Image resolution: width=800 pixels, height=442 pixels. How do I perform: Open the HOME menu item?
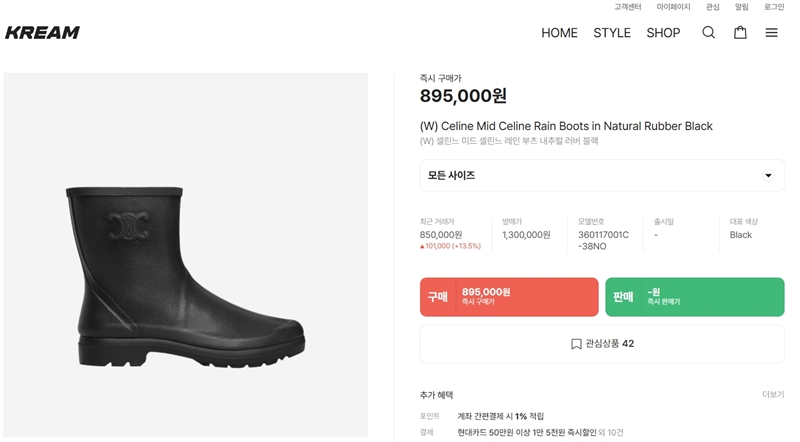pyautogui.click(x=559, y=33)
